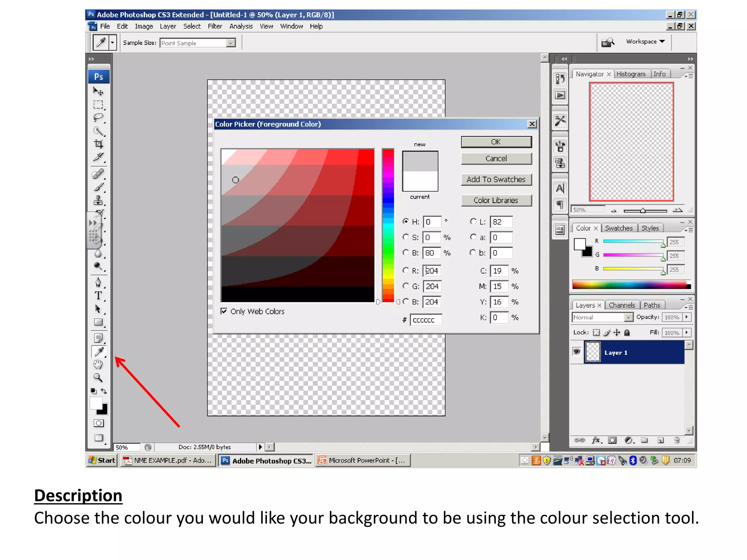The image size is (747, 560).
Task: Click the Color panel spectrum ramp
Action: [631, 285]
